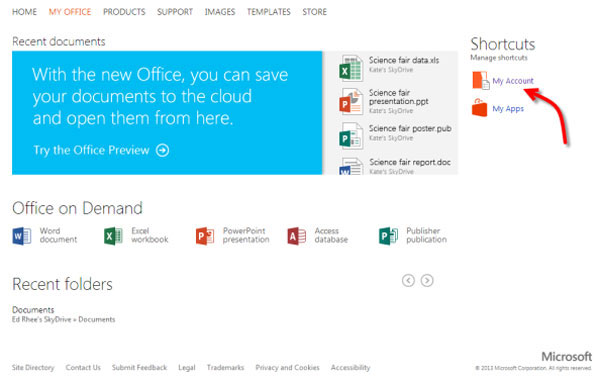Open the Trademarks footer link
The width and height of the screenshot is (600, 380).
click(225, 367)
